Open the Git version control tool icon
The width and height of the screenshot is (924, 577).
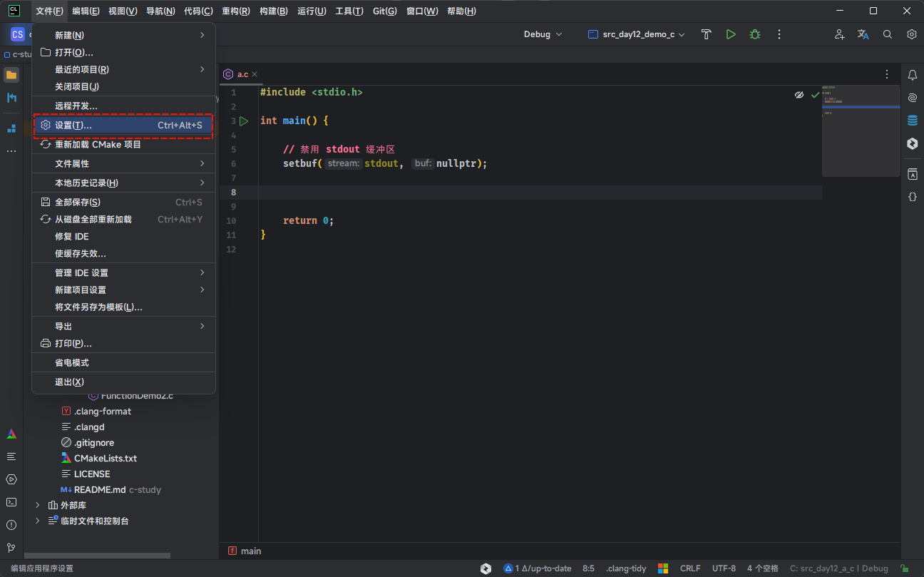pos(11,548)
